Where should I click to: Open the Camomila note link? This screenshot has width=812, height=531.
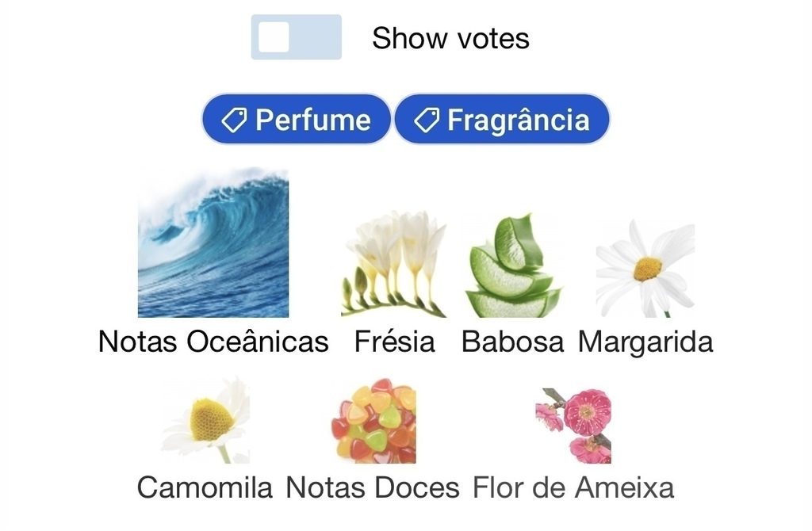click(x=205, y=487)
